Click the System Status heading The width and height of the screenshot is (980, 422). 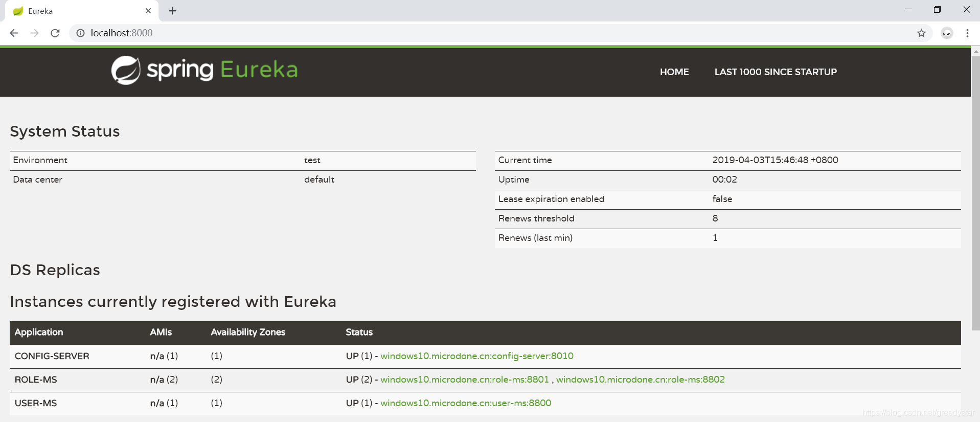[65, 131]
